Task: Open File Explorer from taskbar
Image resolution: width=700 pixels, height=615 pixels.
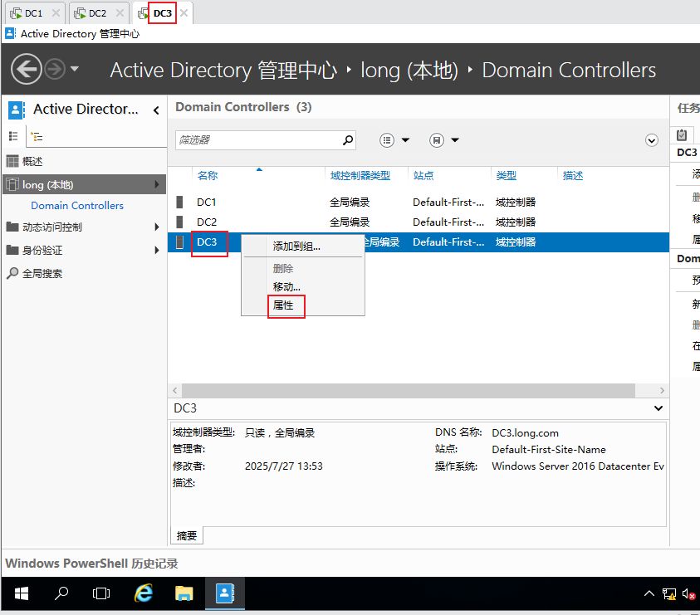Action: (x=184, y=593)
